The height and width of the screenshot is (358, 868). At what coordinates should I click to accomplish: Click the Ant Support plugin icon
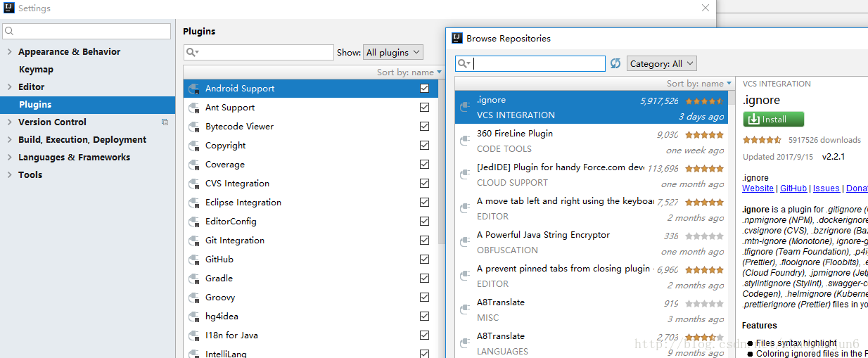tap(194, 108)
